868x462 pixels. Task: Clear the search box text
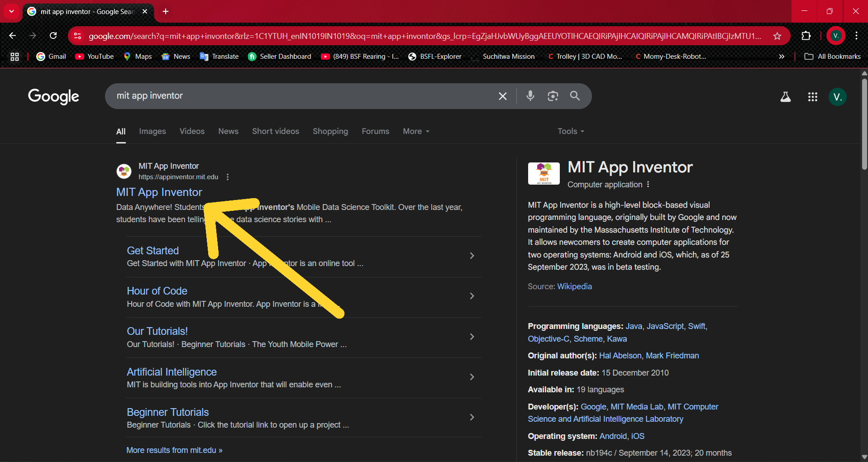[x=502, y=96]
